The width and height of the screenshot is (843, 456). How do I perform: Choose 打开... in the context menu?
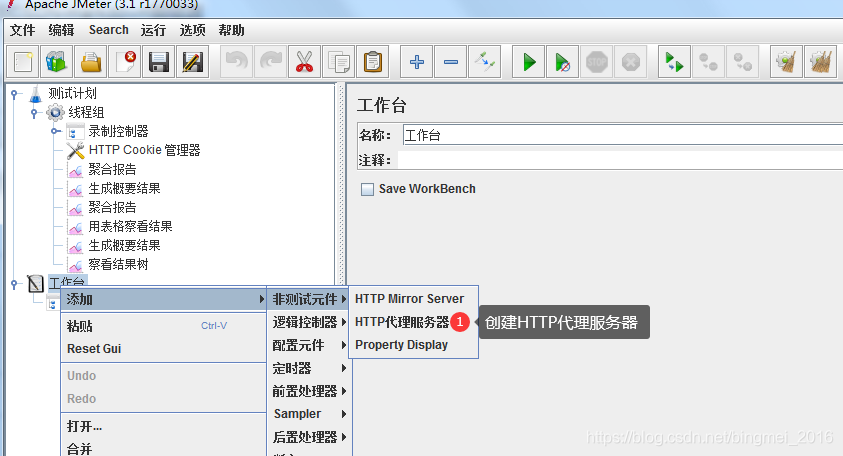click(164, 426)
